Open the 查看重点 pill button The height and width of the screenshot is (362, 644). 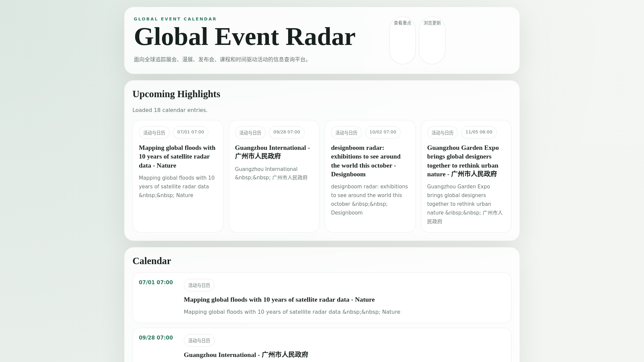pos(402,40)
